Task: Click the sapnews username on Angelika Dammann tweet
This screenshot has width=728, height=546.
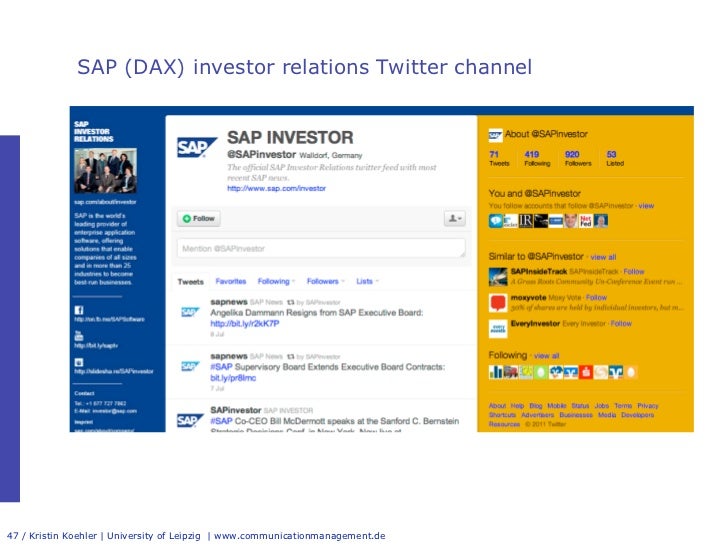Action: click(228, 302)
